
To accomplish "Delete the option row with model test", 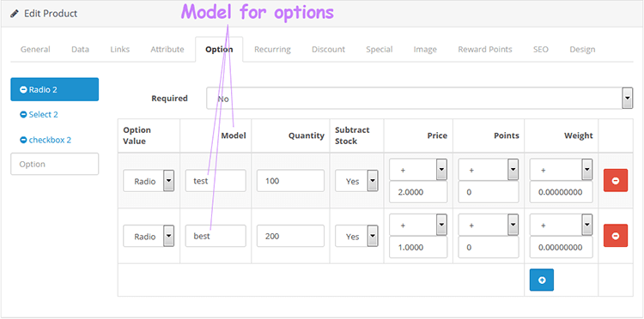I will [x=616, y=180].
